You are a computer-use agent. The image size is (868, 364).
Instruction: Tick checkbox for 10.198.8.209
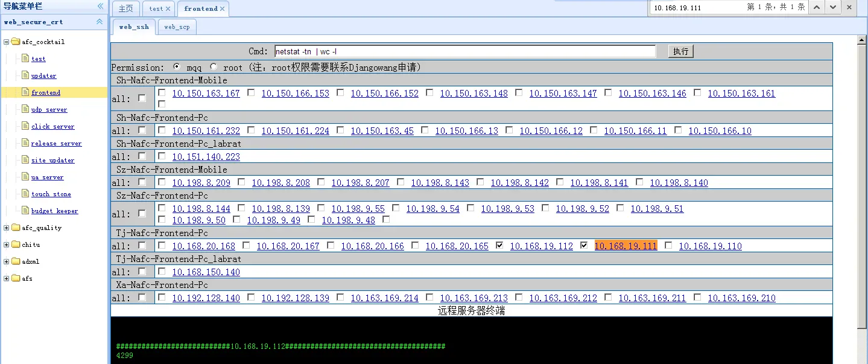[162, 182]
